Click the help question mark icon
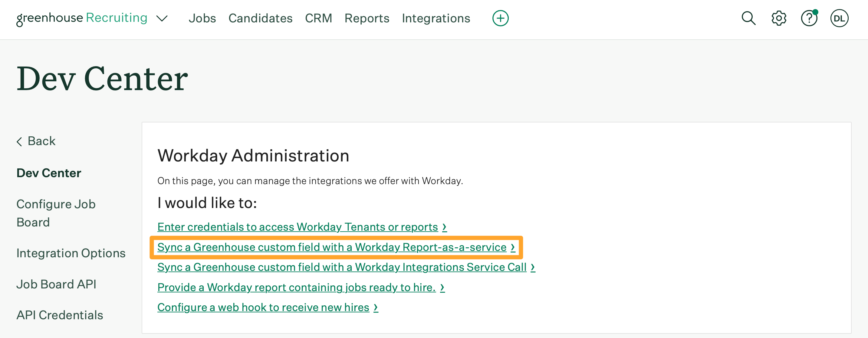868x338 pixels. coord(809,19)
